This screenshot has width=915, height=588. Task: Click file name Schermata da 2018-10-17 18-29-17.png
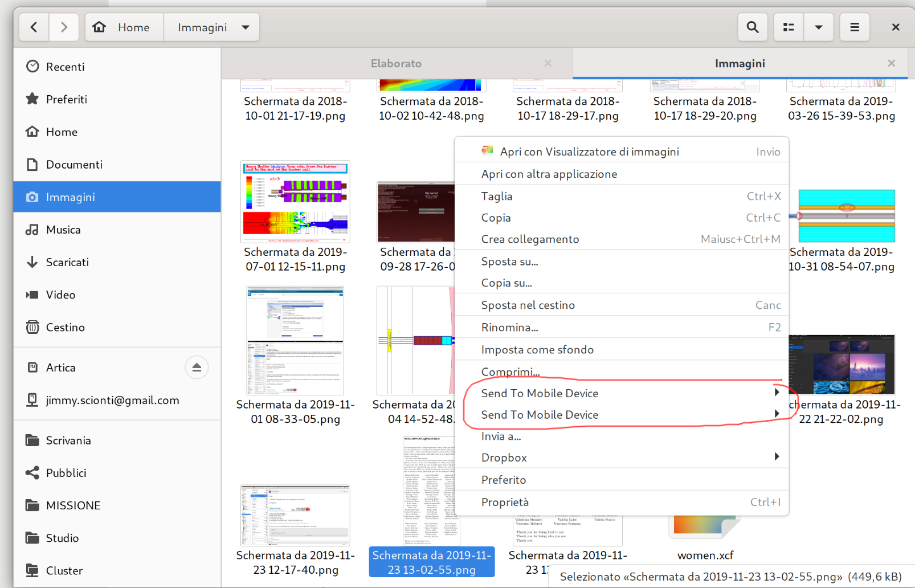coord(567,108)
